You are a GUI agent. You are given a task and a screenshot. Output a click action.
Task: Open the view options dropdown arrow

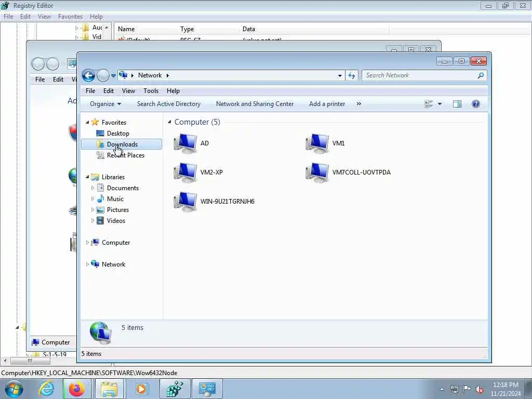(x=440, y=104)
